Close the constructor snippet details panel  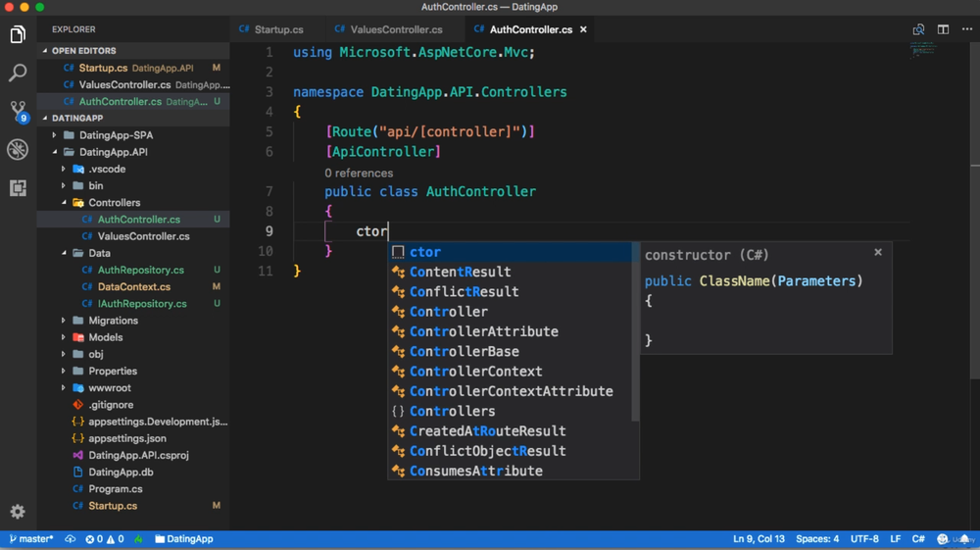(x=878, y=252)
